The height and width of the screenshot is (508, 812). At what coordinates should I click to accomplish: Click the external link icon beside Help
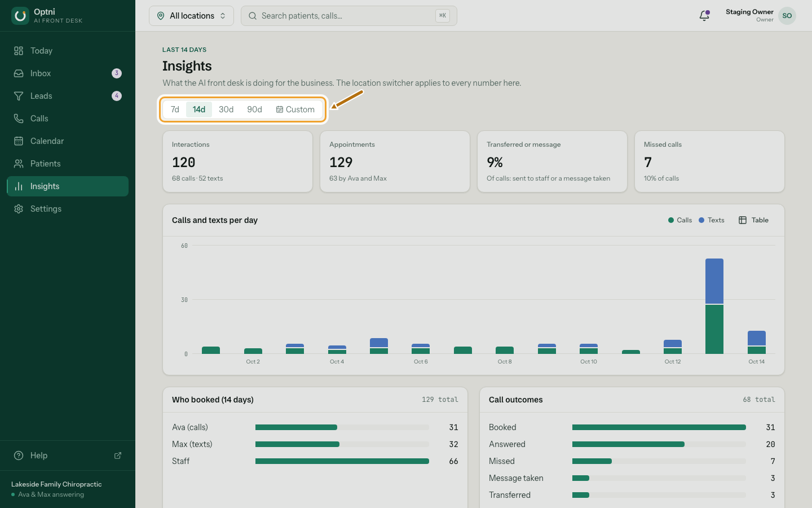click(x=118, y=456)
